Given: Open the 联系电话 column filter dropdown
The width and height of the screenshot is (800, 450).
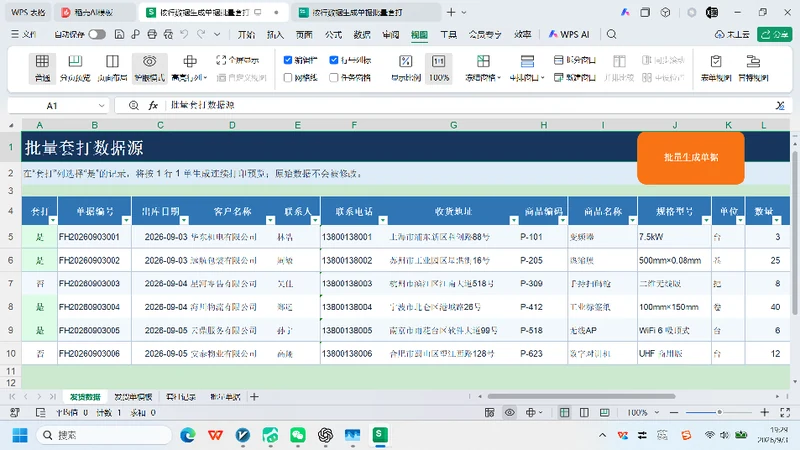Looking at the screenshot, I should (x=383, y=220).
